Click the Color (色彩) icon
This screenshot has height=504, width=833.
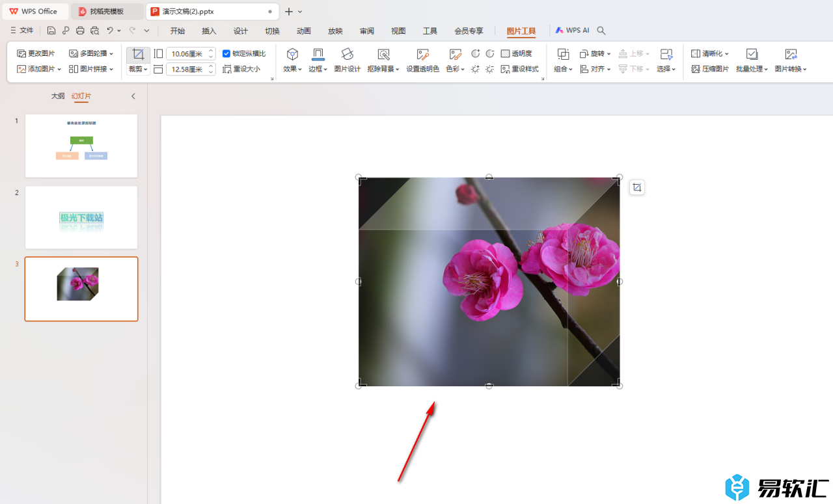pyautogui.click(x=456, y=54)
